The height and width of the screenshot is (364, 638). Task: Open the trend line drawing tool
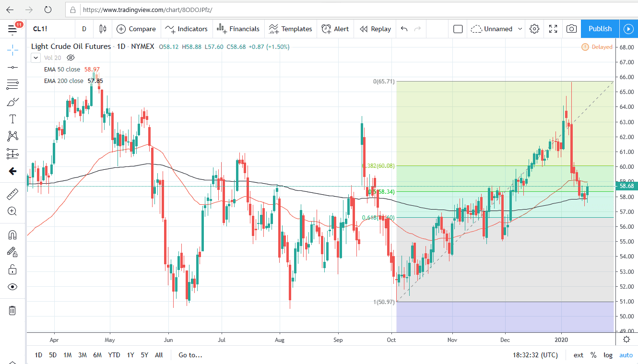12,67
